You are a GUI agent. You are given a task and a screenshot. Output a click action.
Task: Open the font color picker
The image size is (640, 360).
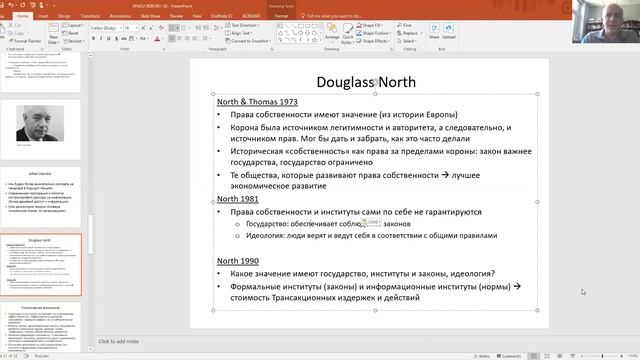pyautogui.click(x=158, y=38)
